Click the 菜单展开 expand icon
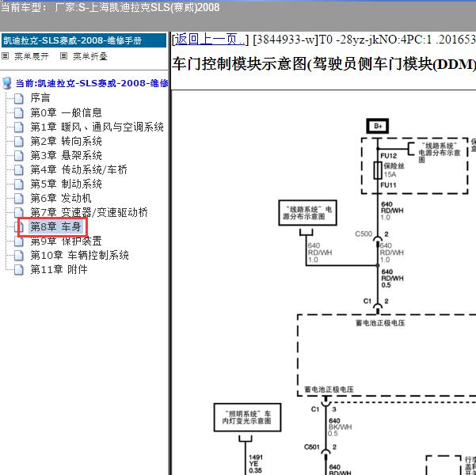 coord(6,56)
